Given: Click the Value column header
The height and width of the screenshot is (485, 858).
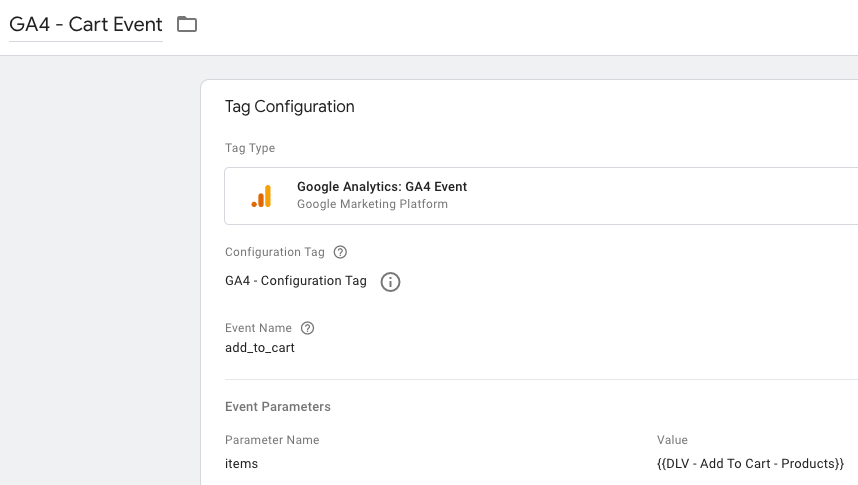Looking at the screenshot, I should point(671,440).
